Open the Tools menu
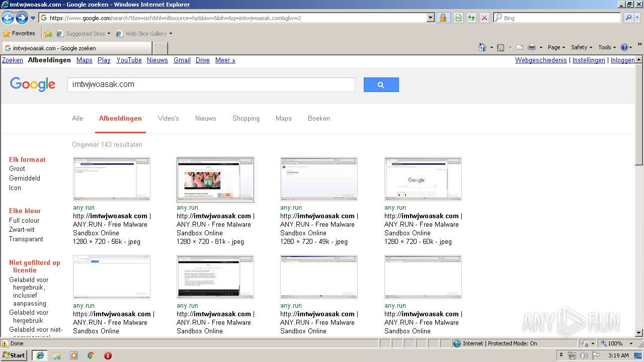Screen dimensions: 644x362 click(607, 47)
